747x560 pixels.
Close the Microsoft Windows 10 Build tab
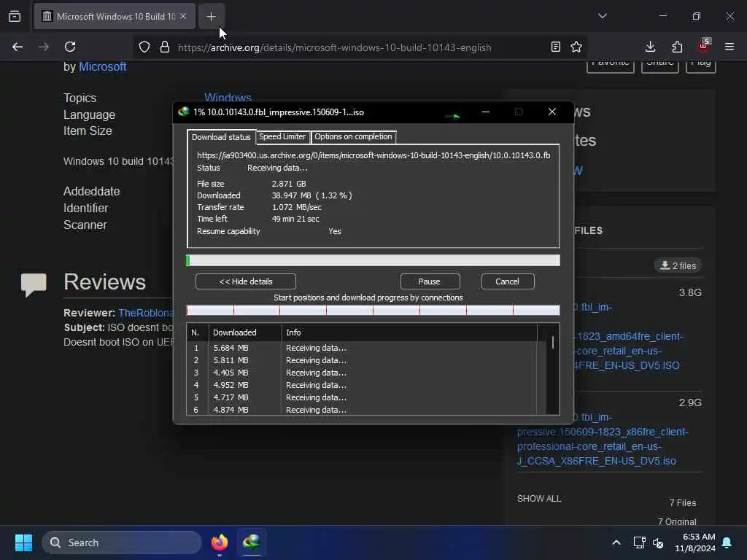coord(183,16)
